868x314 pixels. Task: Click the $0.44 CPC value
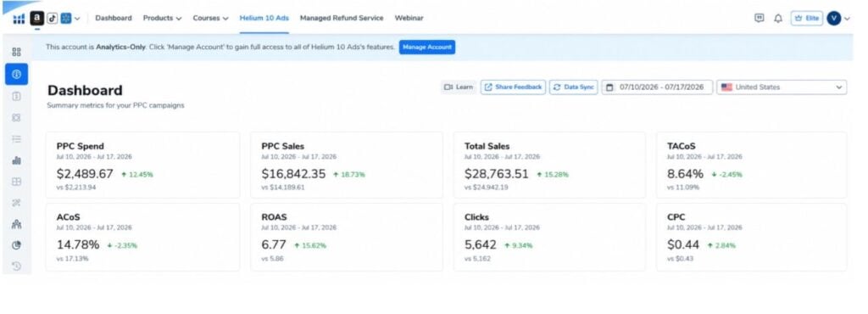point(683,244)
